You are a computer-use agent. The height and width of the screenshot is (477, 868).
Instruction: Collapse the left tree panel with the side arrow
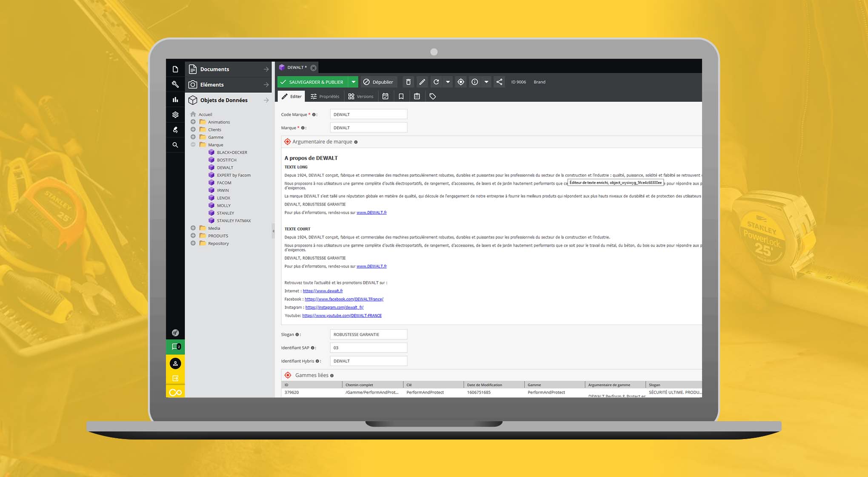click(x=273, y=231)
